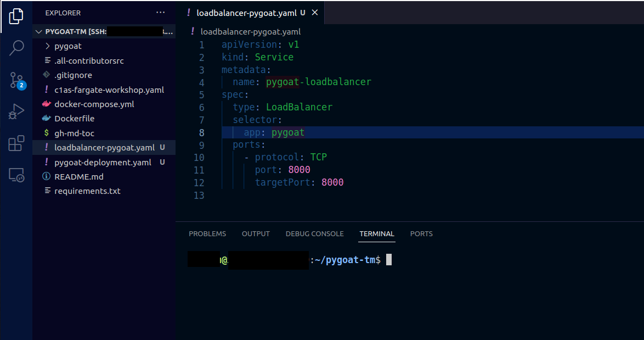644x340 pixels.
Task: Close the loadbalancer-pygoat.yaml tab
Action: click(x=315, y=13)
